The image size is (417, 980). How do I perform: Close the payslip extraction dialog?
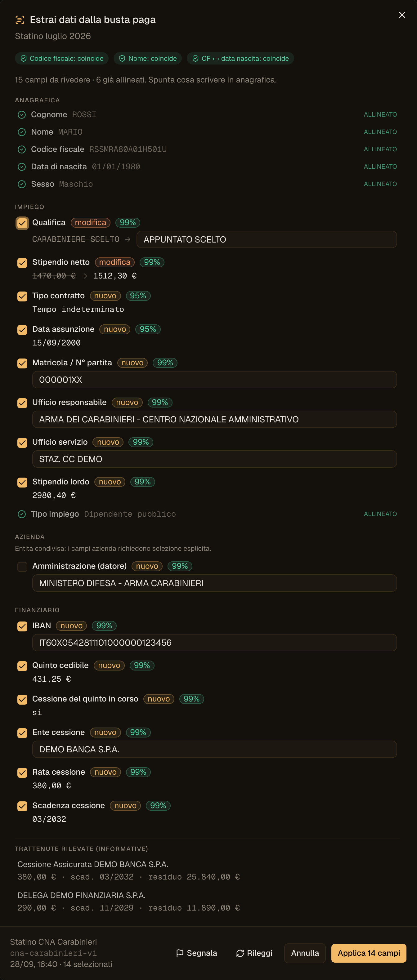[402, 15]
